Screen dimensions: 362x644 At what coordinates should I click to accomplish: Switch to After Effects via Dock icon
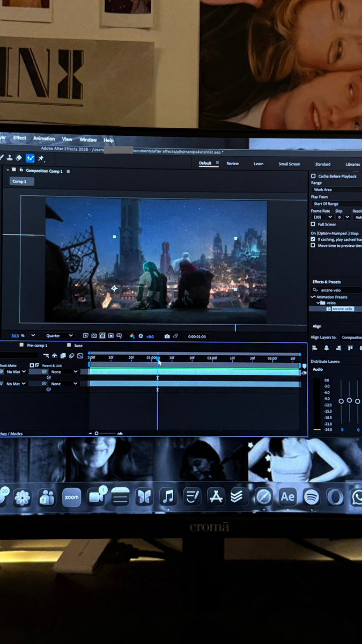(287, 497)
